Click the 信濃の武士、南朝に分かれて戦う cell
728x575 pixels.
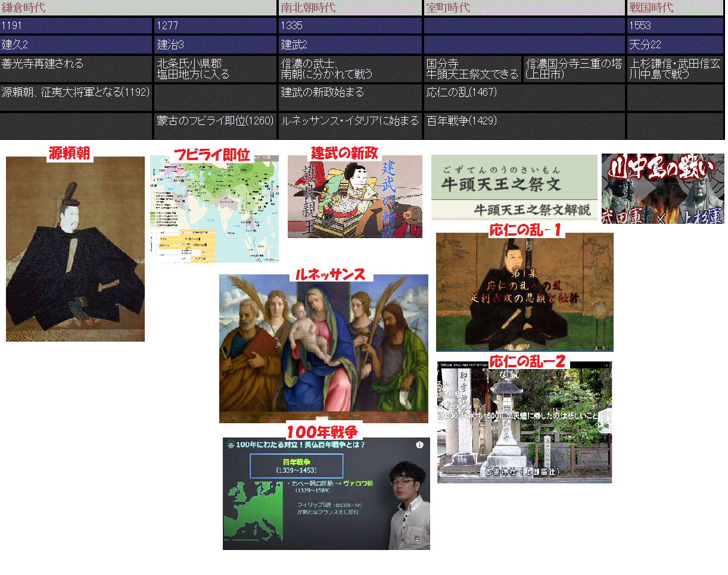[x=350, y=69]
